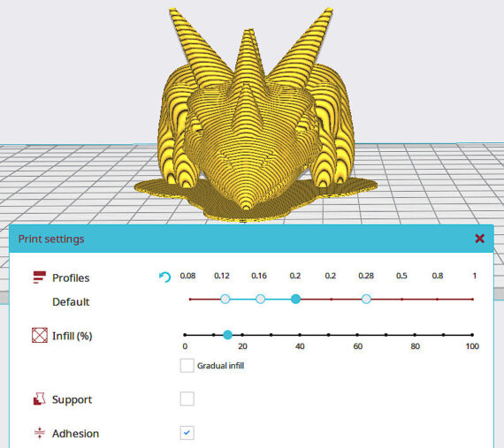Click the Adhesion icon

tap(40, 433)
